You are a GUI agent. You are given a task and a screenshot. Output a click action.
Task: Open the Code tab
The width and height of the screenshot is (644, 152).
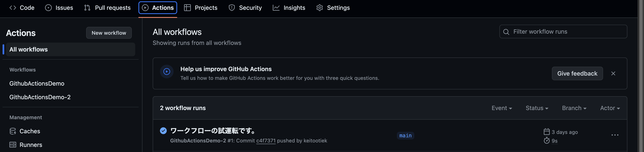click(22, 8)
